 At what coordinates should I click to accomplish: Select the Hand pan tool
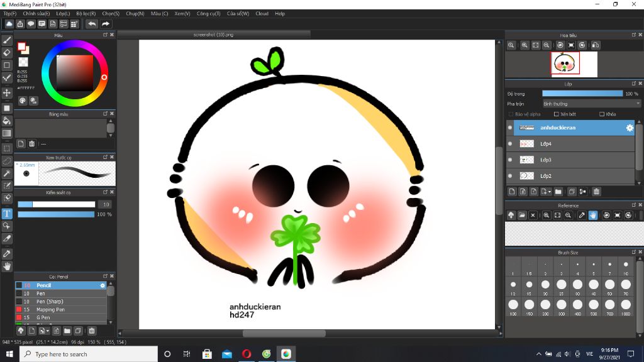pos(7,266)
